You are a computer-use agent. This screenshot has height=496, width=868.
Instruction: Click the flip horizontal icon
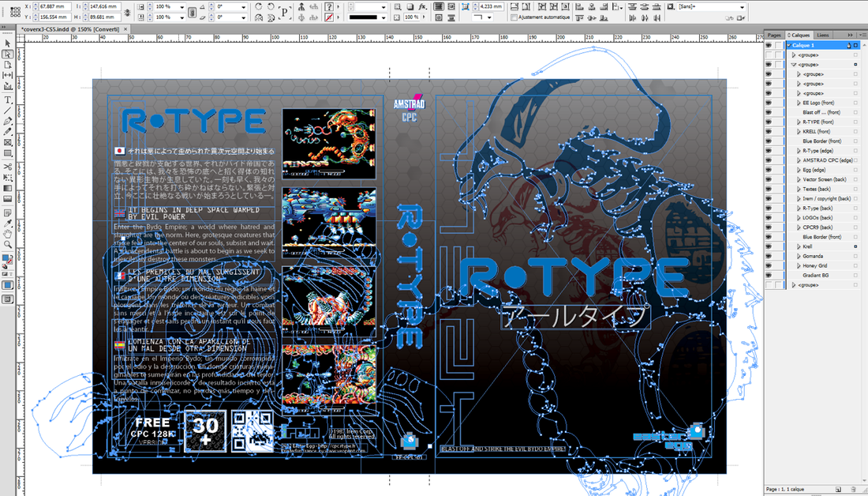(x=259, y=17)
